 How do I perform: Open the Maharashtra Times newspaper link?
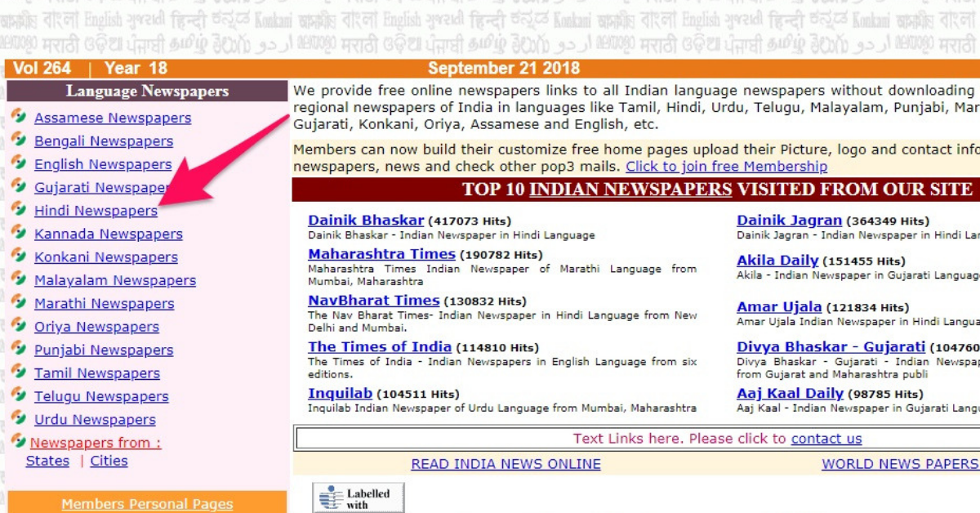pos(381,254)
